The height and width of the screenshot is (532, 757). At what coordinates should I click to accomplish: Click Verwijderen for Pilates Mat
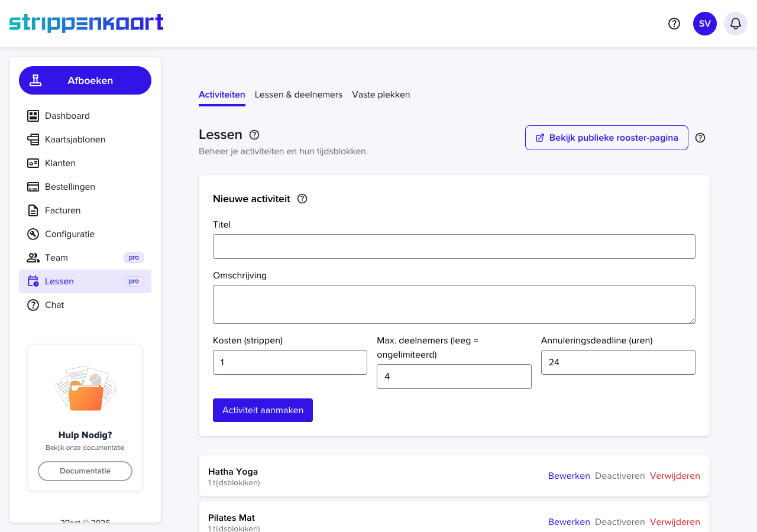pyautogui.click(x=675, y=522)
